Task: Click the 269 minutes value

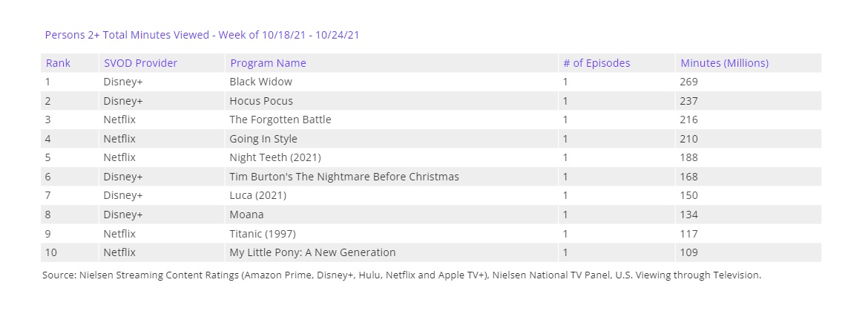Action: (x=688, y=82)
